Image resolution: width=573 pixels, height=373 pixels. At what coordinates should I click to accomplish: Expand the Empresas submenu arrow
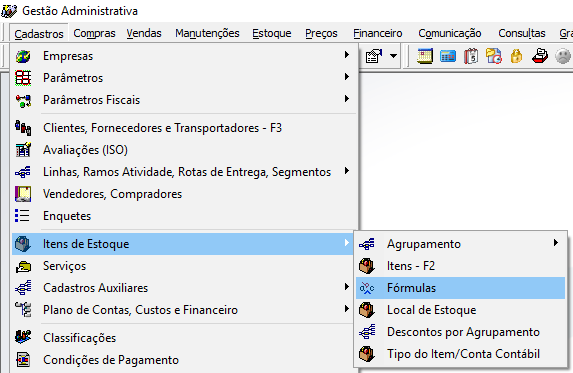(346, 55)
